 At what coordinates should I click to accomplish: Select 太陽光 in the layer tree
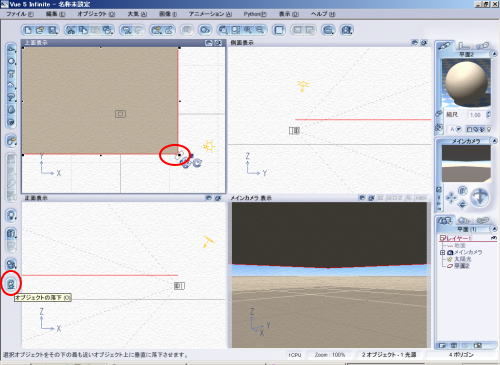pyautogui.click(x=463, y=259)
